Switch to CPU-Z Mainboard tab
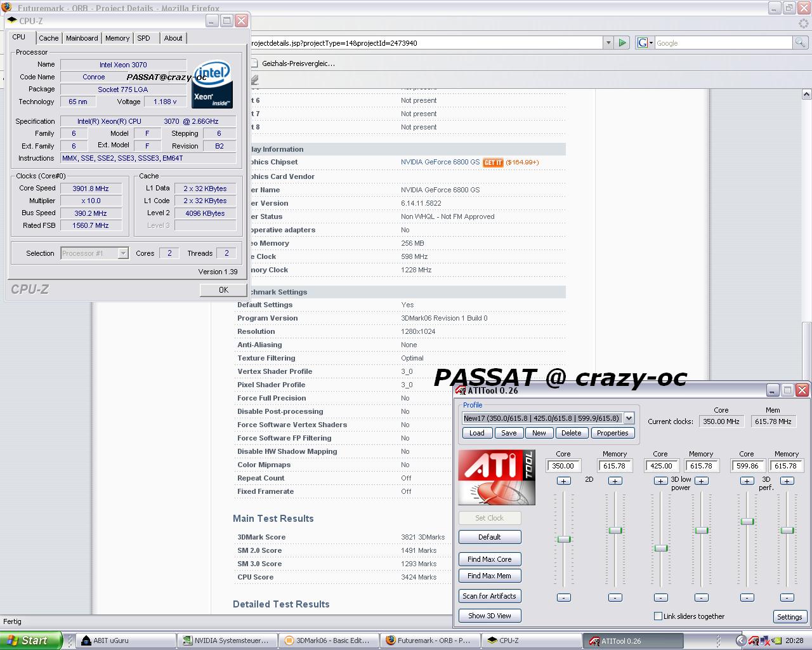The image size is (812, 650). point(82,38)
